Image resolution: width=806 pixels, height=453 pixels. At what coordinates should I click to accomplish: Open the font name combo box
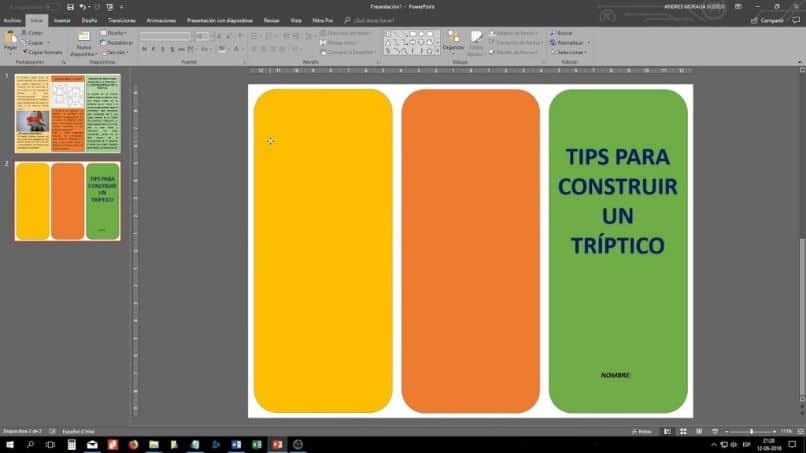(x=166, y=36)
